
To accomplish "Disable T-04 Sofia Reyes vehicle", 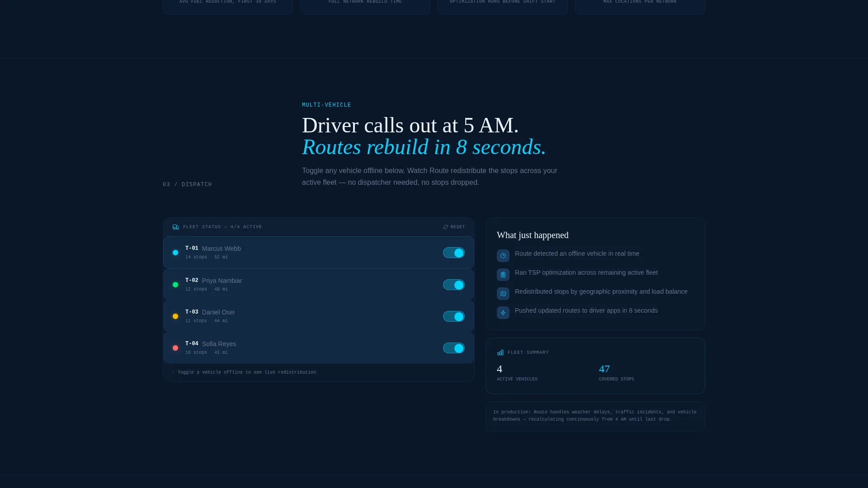I will pyautogui.click(x=453, y=348).
